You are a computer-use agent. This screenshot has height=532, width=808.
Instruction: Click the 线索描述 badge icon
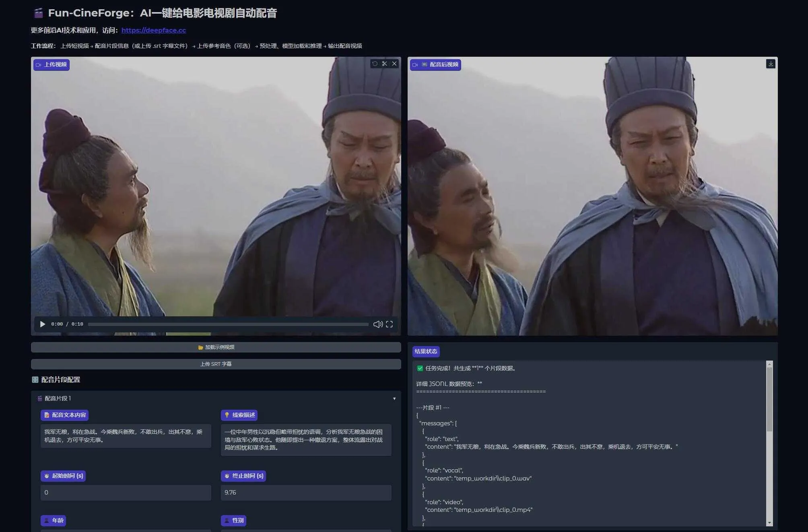point(227,415)
